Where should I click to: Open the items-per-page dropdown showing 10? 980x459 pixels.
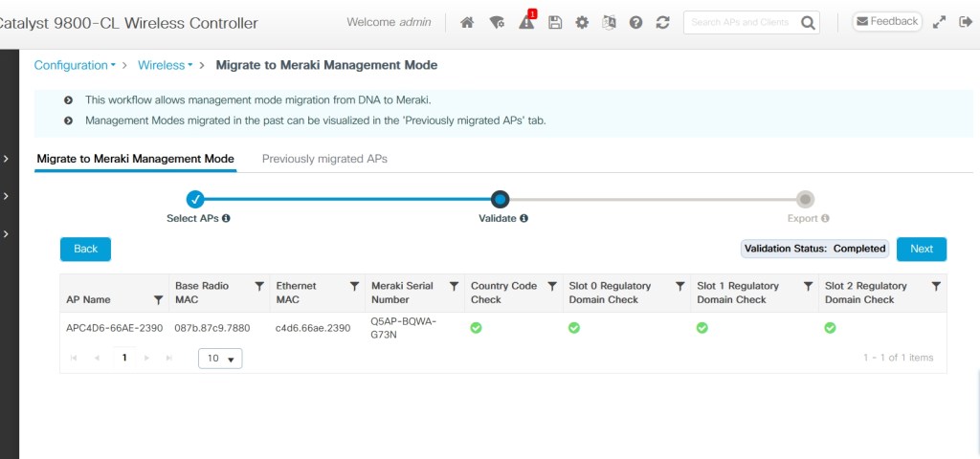(220, 358)
